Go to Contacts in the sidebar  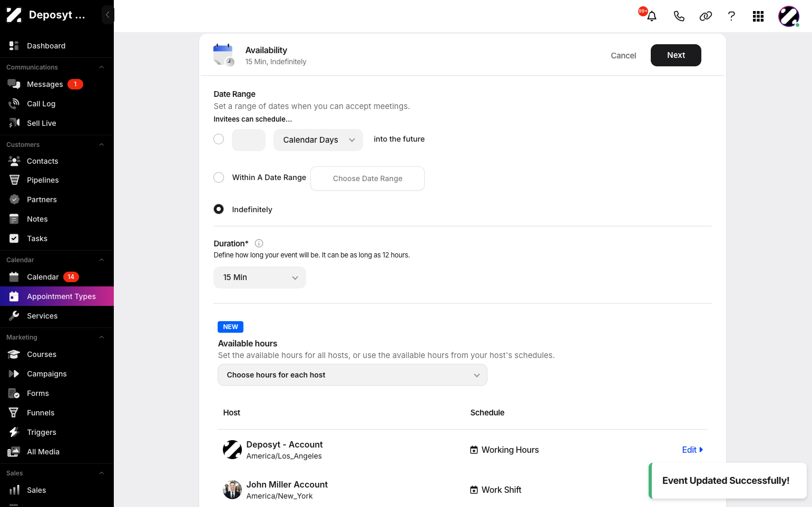tap(57, 161)
